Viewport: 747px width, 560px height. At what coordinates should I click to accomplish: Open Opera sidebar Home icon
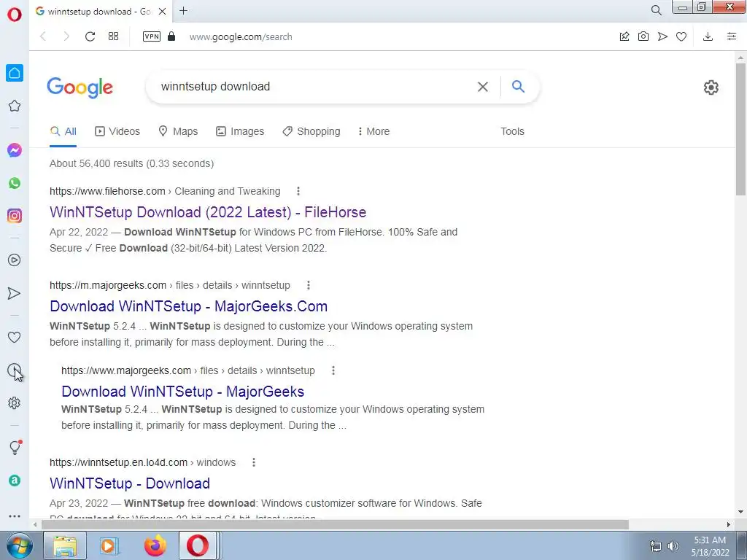pos(15,73)
